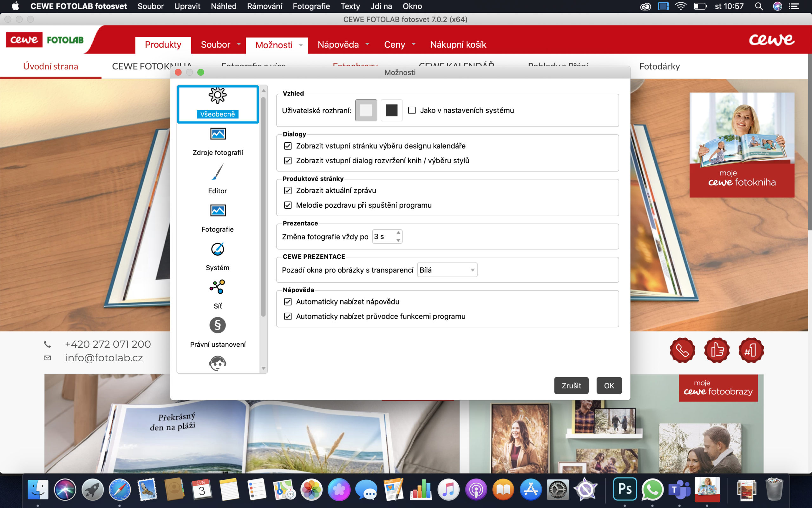Viewport: 812px width, 508px height.
Task: Enable Jako v nastaveních systému checkbox
Action: (412, 110)
